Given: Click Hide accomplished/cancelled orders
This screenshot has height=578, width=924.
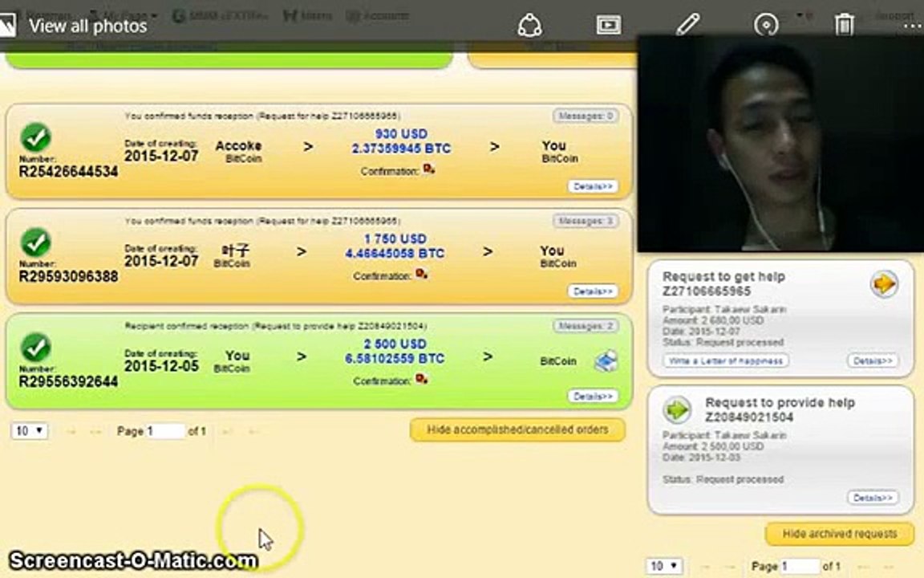Looking at the screenshot, I should (517, 430).
